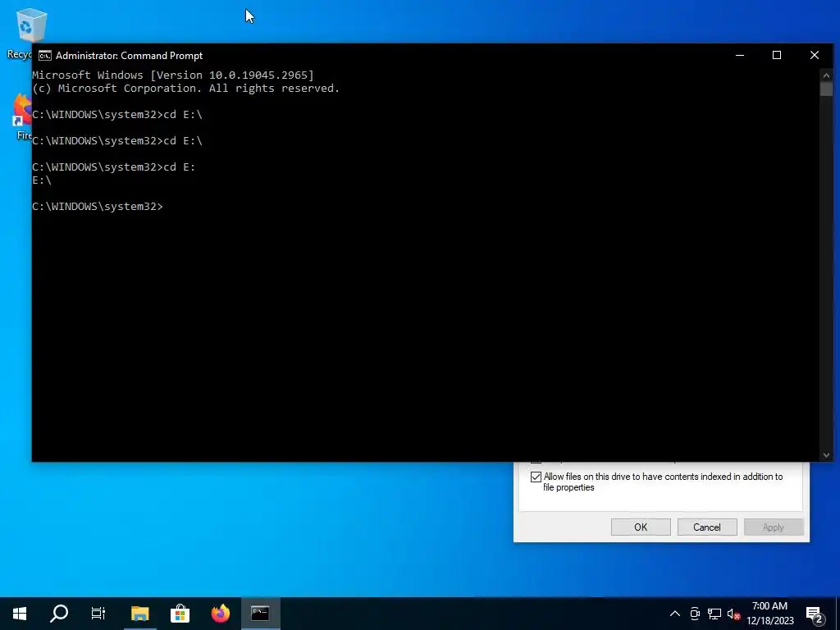This screenshot has width=840, height=630.
Task: Show hidden system tray icons
Action: [675, 614]
